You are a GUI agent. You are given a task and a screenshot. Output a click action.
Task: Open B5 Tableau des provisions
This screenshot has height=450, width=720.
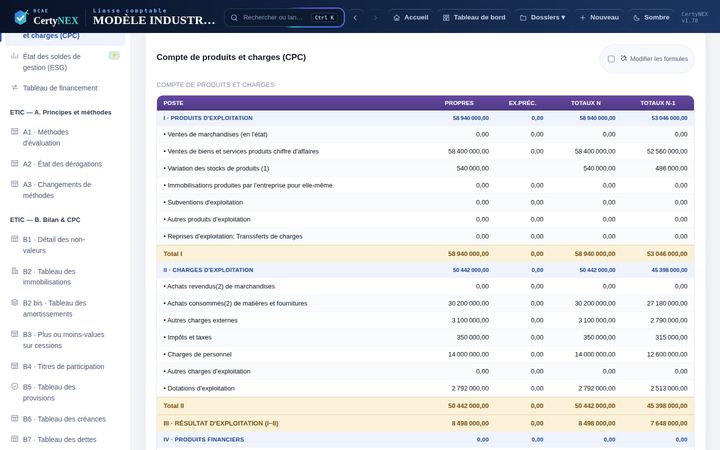65,392
